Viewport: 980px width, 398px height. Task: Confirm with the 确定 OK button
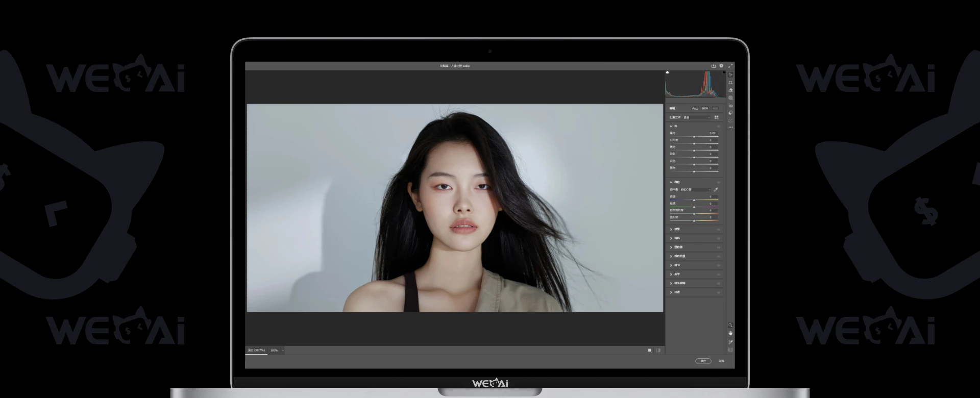click(703, 361)
